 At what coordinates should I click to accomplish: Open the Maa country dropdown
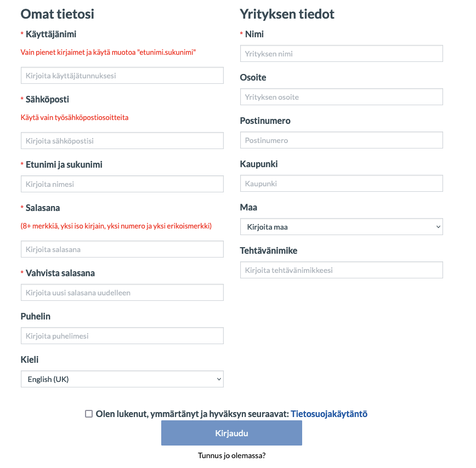341,227
